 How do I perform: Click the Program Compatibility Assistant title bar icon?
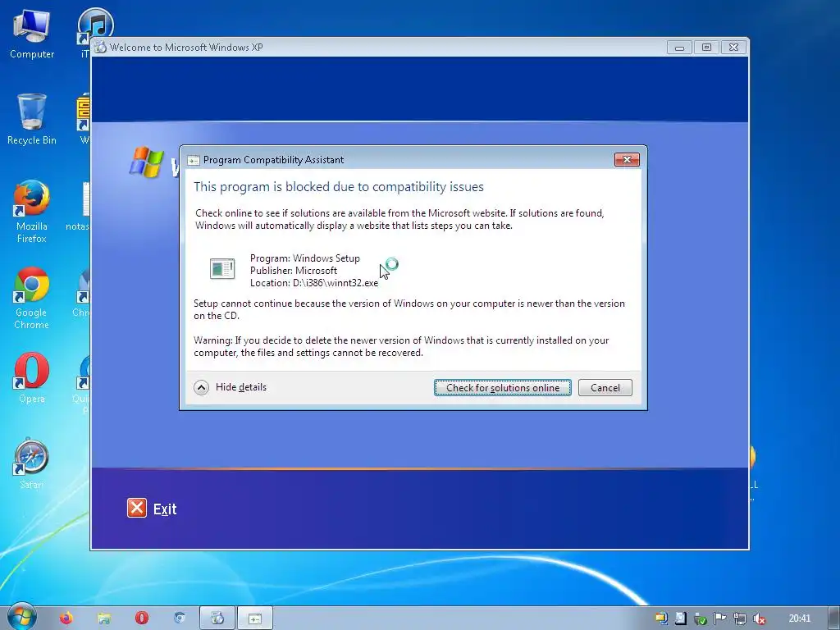point(194,160)
